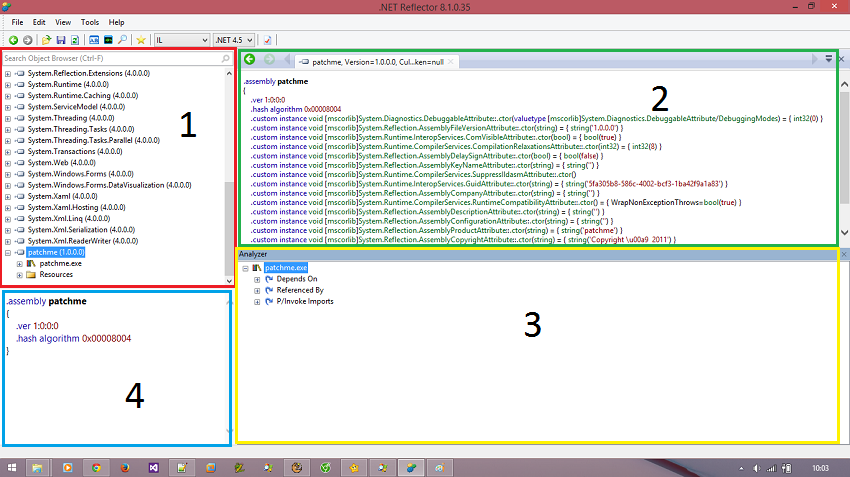850x477 pixels.
Task: Select System.Transactions (4.0.0.0)
Action: [75, 151]
